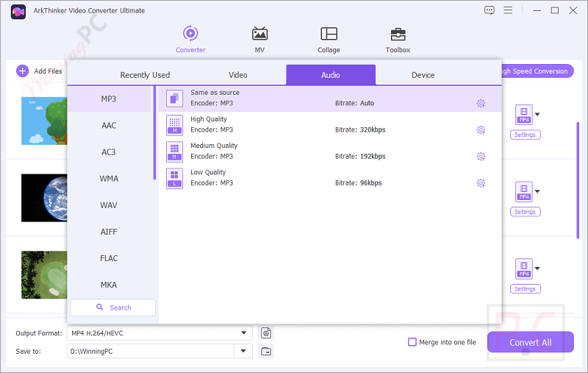588x373 pixels.
Task: Click the format list scrollbar
Action: tap(154, 133)
